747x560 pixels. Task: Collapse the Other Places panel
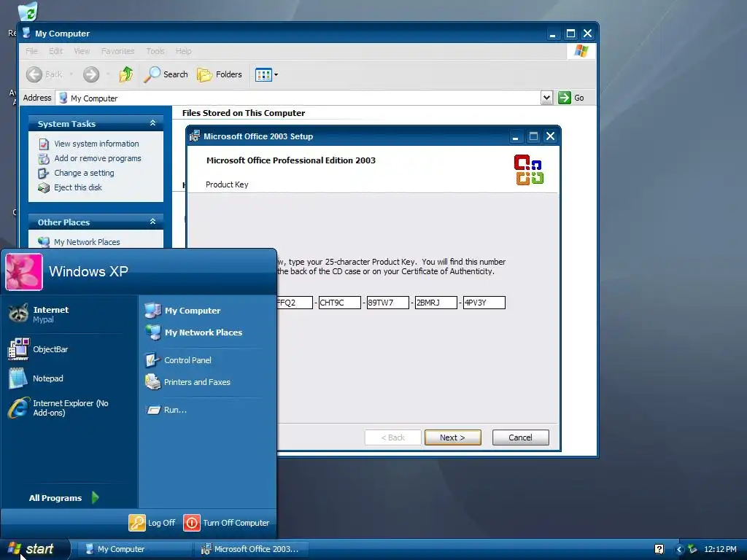[x=152, y=222]
